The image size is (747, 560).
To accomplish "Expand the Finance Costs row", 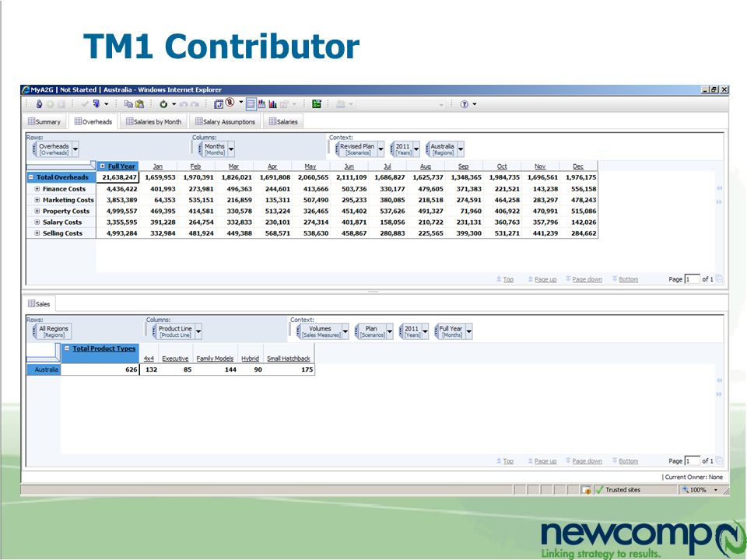I will pyautogui.click(x=37, y=188).
